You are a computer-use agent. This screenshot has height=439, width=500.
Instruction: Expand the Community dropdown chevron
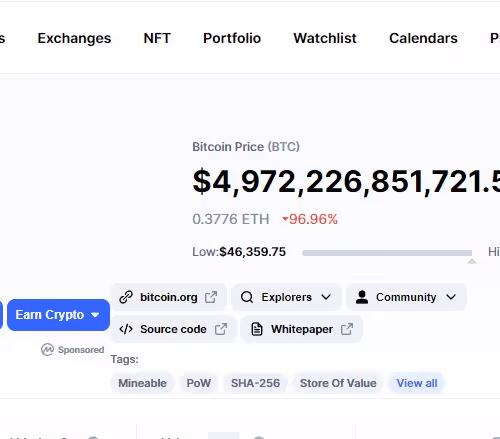click(x=451, y=297)
